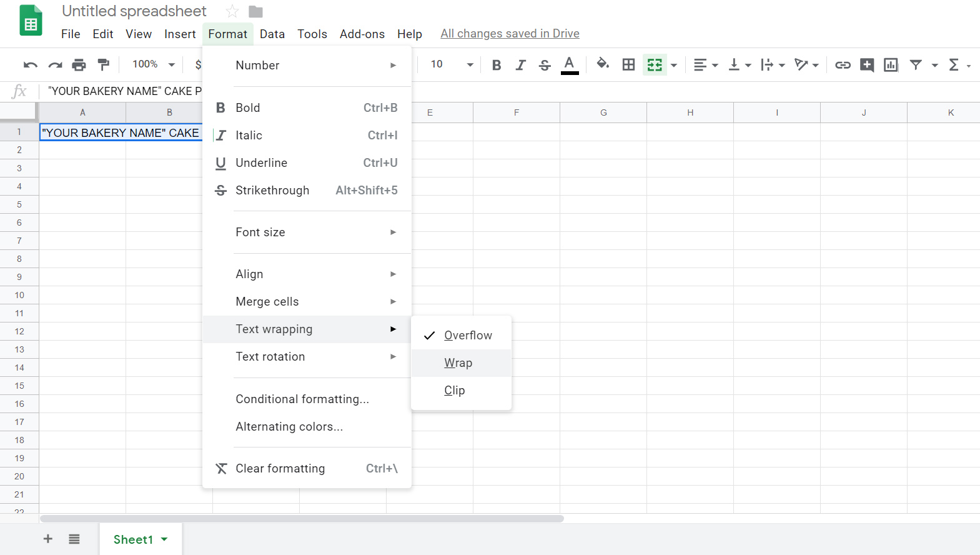Screen dimensions: 980x555
Task: Click the horizontal scrollbar
Action: 302,519
